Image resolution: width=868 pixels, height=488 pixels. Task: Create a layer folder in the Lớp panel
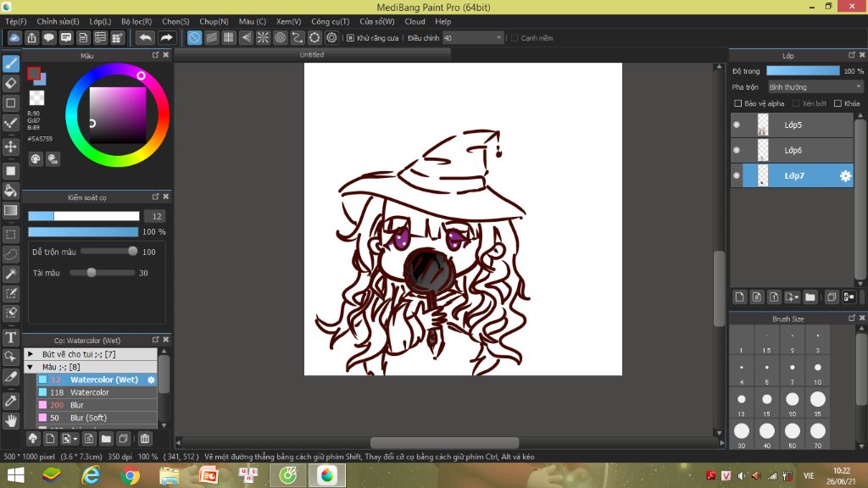pos(810,297)
